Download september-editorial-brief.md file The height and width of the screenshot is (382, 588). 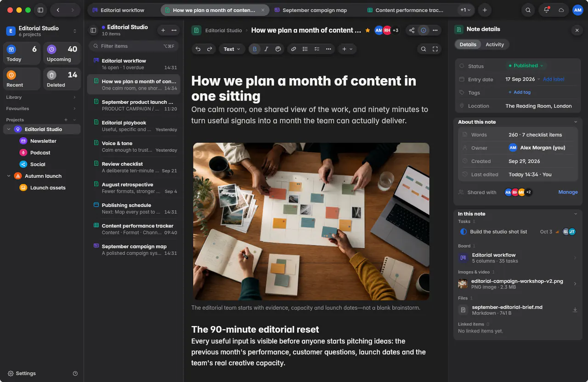[x=575, y=310]
